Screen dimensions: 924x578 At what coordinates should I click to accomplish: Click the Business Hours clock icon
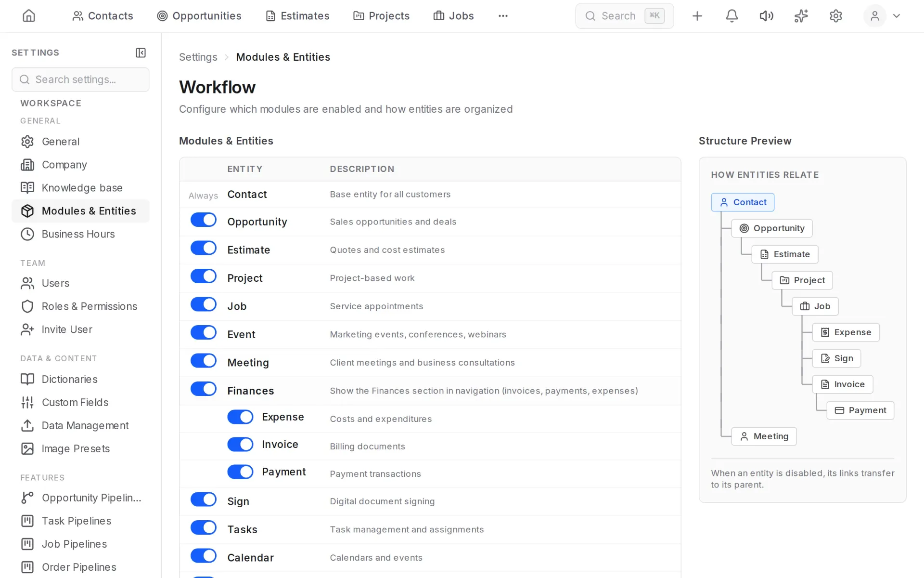[27, 234]
